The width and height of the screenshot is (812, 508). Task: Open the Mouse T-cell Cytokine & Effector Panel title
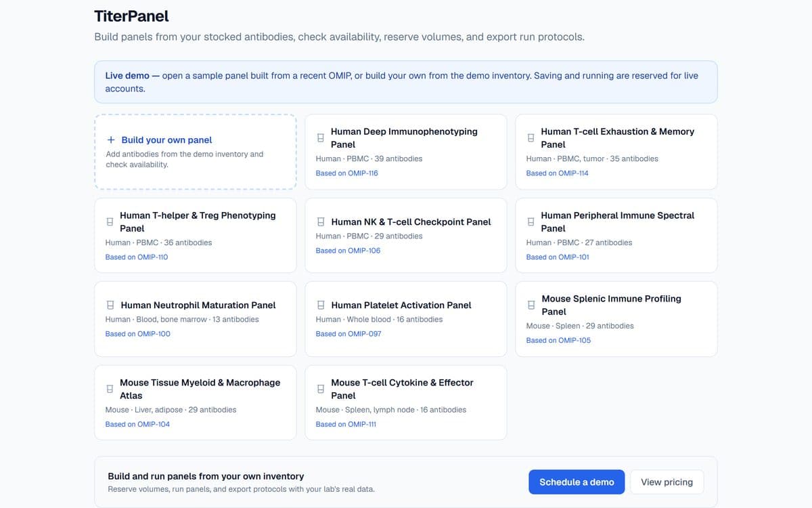(x=402, y=389)
